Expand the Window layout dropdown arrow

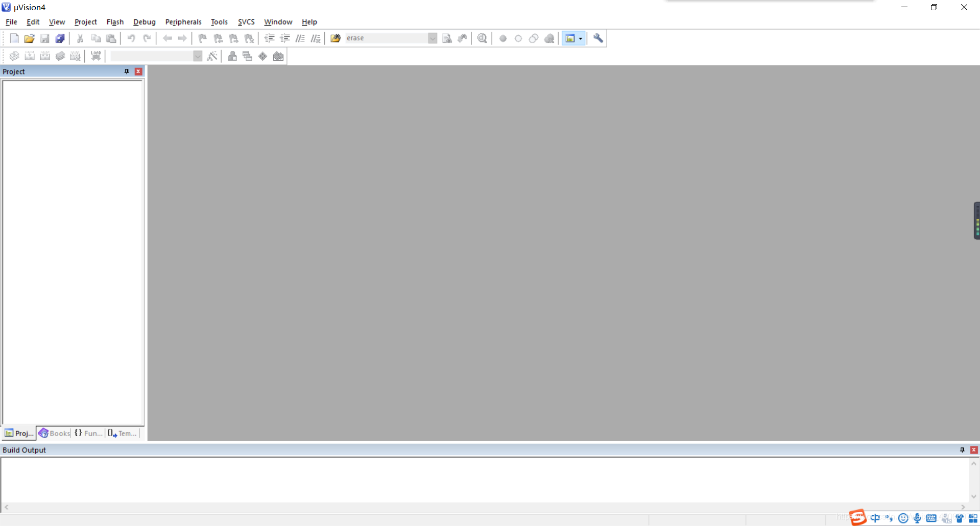pyautogui.click(x=581, y=38)
